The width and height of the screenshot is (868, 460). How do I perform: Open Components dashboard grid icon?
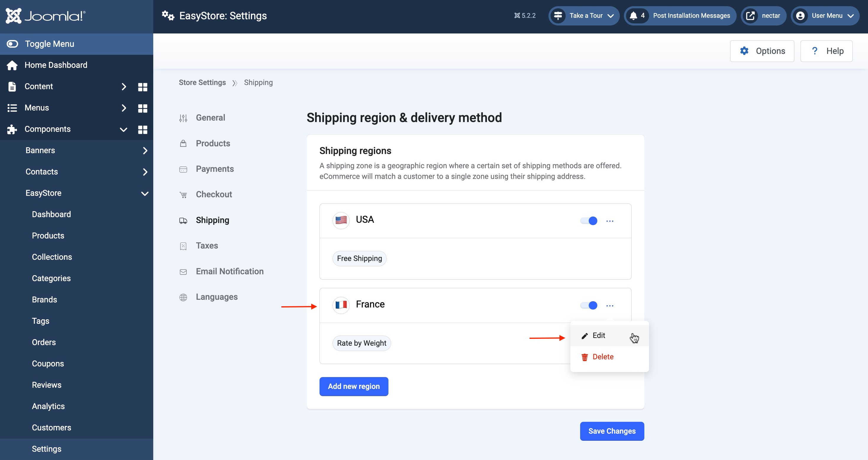pos(143,129)
